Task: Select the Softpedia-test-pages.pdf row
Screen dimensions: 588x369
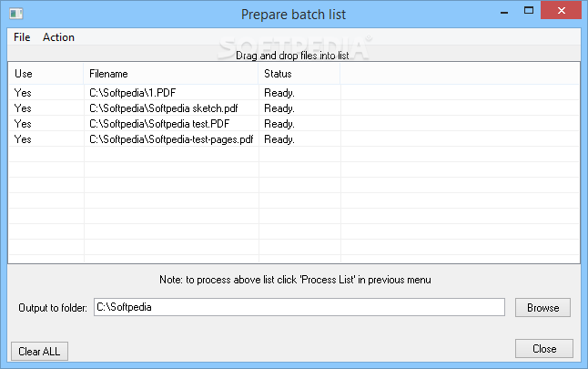Action: [x=294, y=139]
